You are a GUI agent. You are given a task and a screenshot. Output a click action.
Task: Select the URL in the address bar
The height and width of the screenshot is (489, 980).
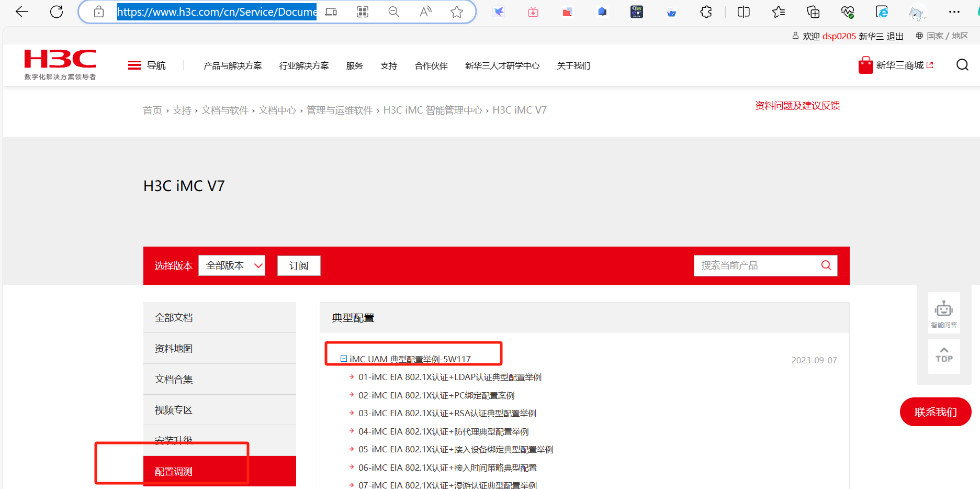217,12
